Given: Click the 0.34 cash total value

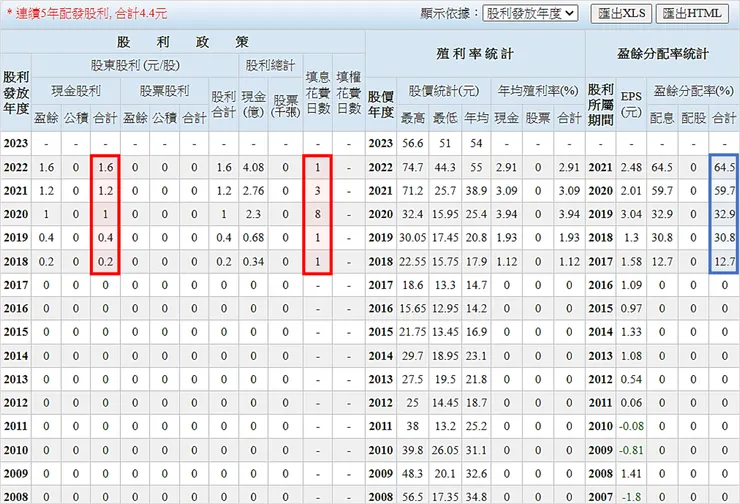Looking at the screenshot, I should coord(253,261).
